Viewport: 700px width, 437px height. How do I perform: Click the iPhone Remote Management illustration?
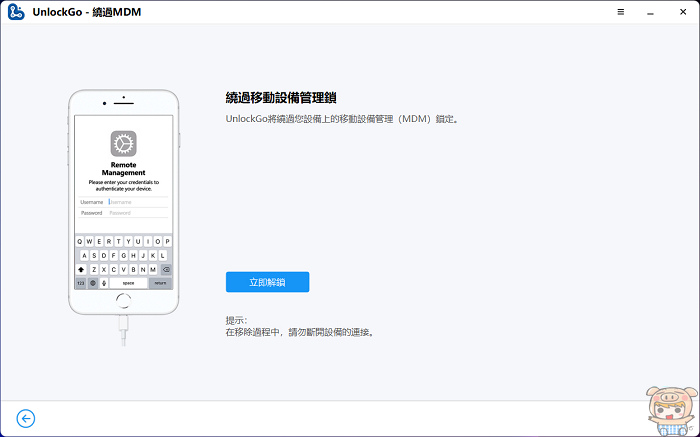tap(124, 217)
